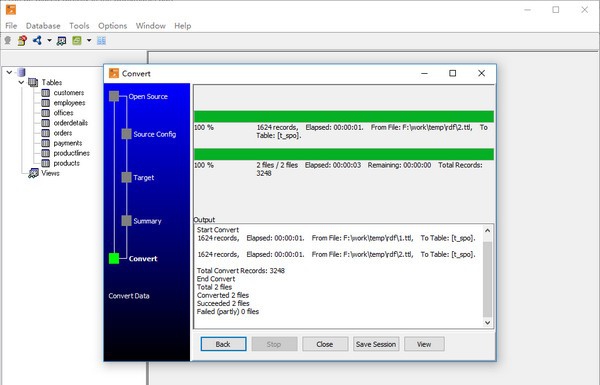
Task: Select the employees table icon
Action: click(46, 103)
